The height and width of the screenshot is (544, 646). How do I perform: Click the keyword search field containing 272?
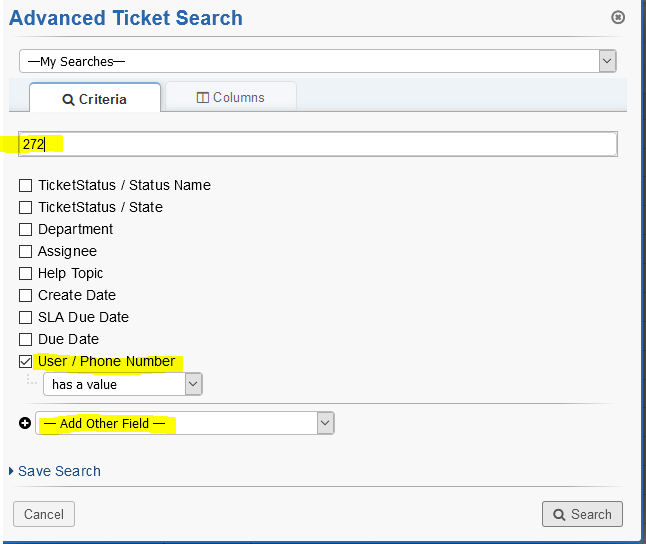318,144
